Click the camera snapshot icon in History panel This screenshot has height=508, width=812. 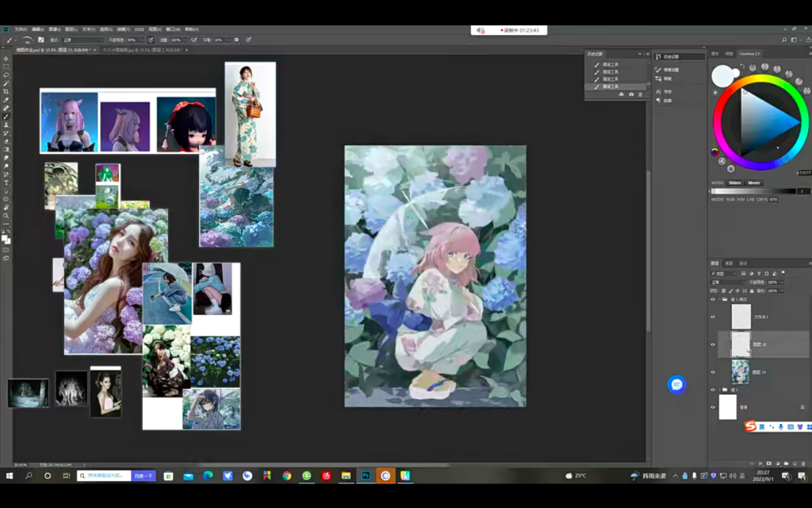(x=631, y=94)
